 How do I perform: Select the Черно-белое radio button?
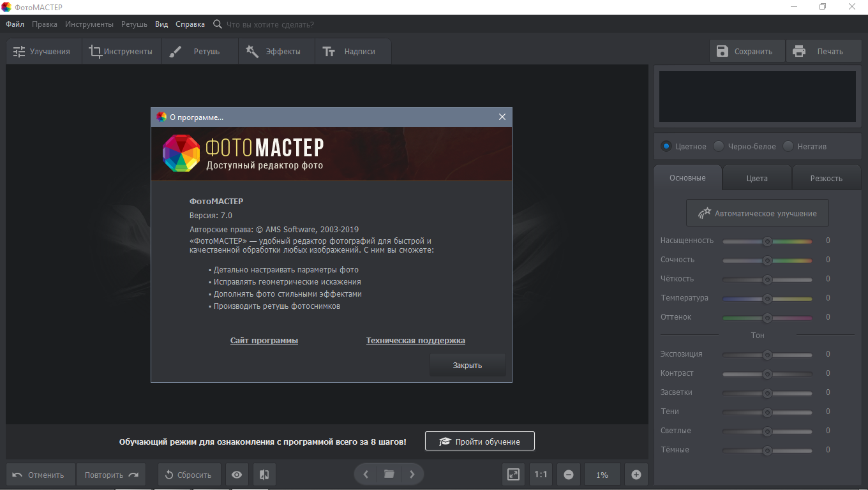[719, 146]
